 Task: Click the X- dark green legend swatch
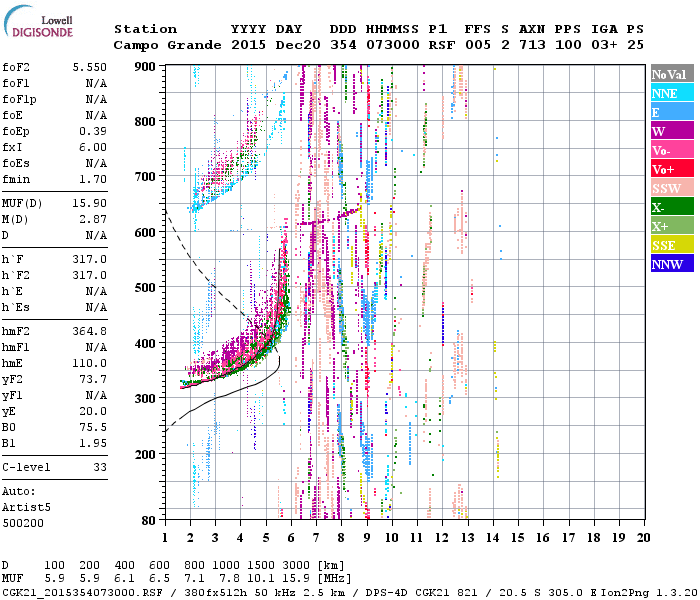coord(672,207)
